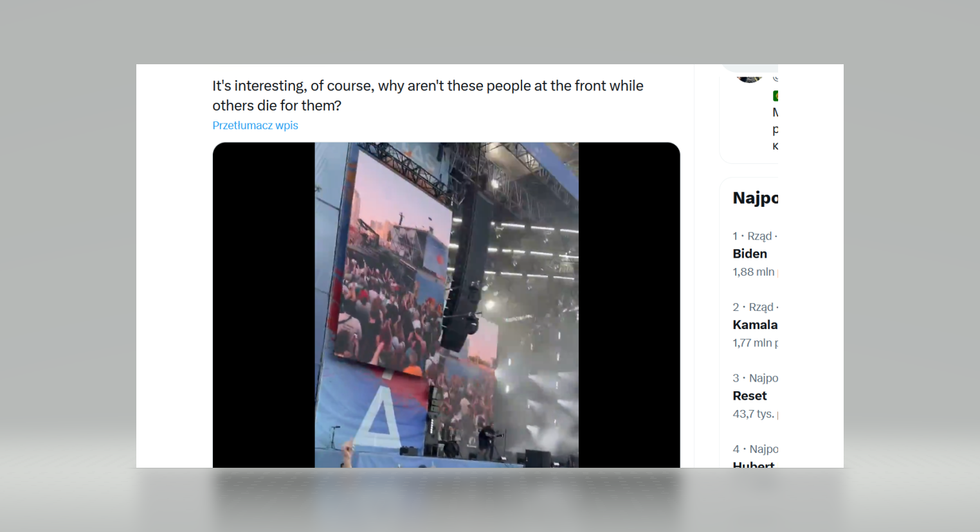The width and height of the screenshot is (980, 532).
Task: Click the profile avatar in the sidebar
Action: pos(749,78)
